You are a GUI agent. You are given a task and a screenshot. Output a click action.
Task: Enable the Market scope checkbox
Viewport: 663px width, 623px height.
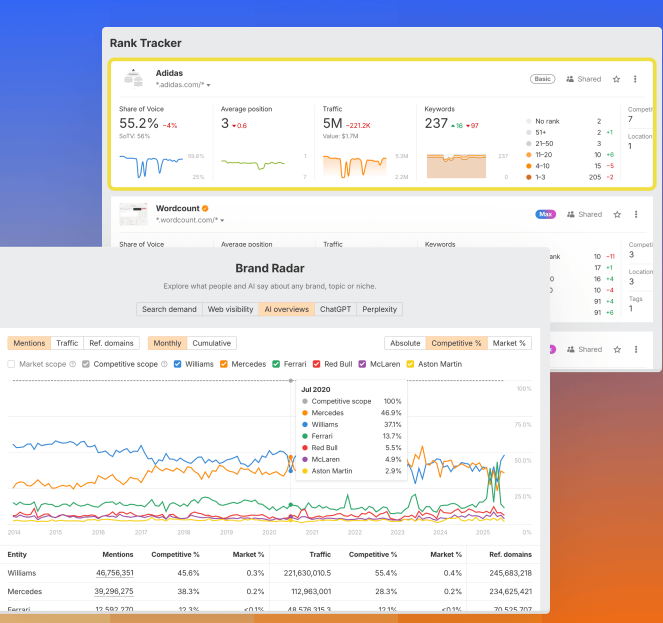(12, 364)
